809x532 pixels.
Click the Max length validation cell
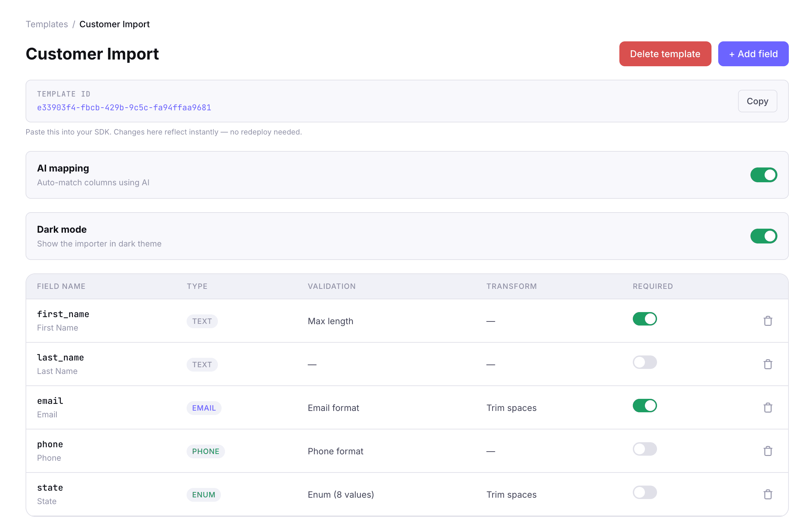331,321
